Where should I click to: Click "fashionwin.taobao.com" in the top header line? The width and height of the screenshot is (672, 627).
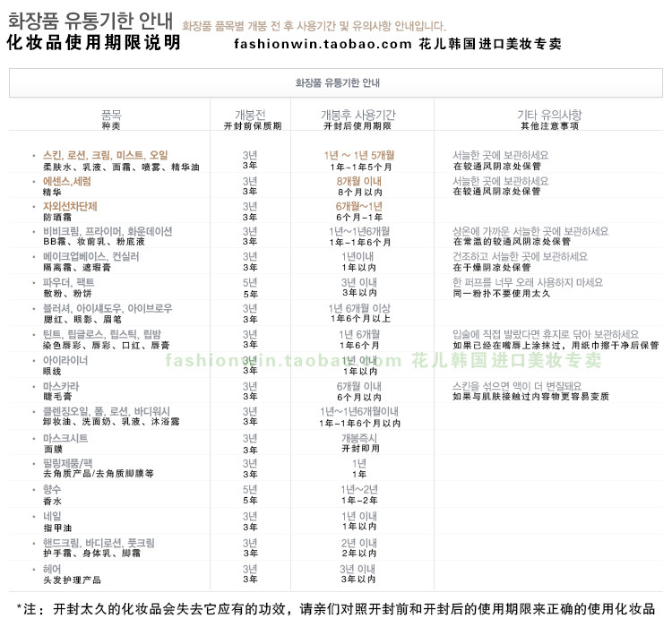[323, 44]
